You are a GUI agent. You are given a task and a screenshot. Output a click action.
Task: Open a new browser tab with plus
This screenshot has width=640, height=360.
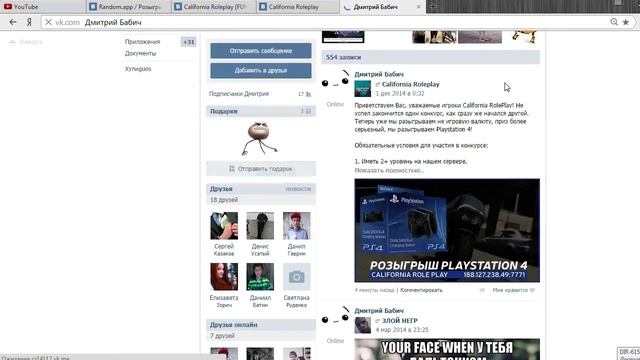coord(433,7)
